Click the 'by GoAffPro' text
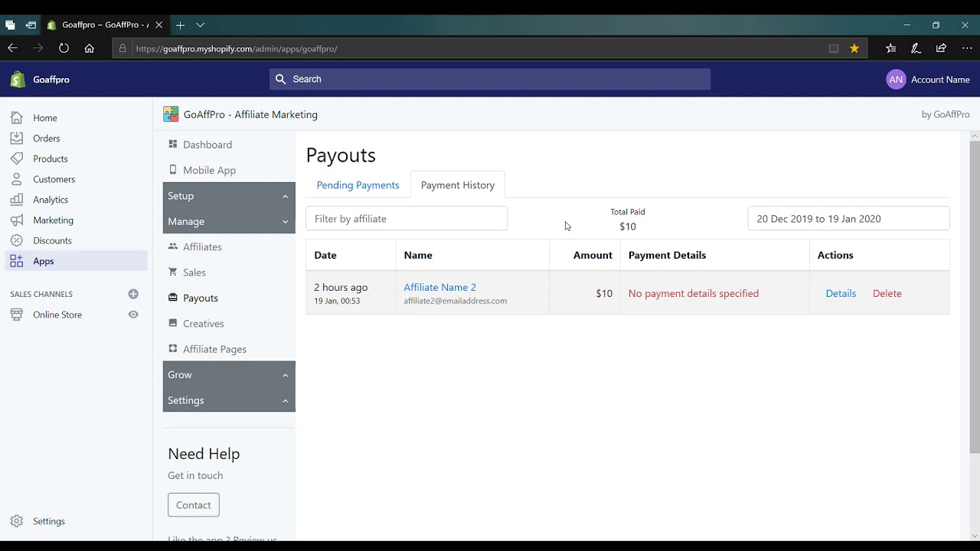Image resolution: width=980 pixels, height=551 pixels. tap(946, 114)
